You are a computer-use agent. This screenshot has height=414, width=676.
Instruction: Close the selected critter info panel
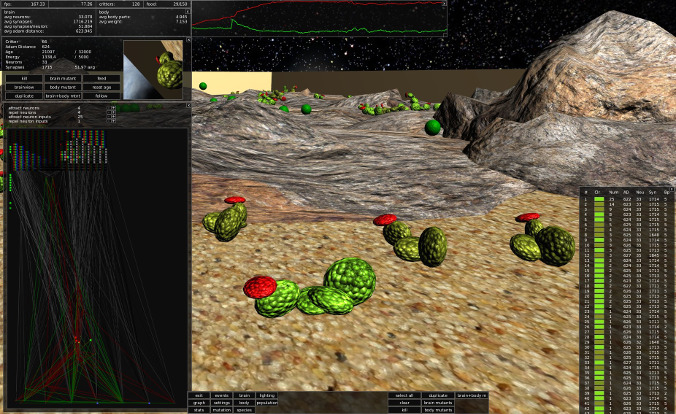(186, 42)
